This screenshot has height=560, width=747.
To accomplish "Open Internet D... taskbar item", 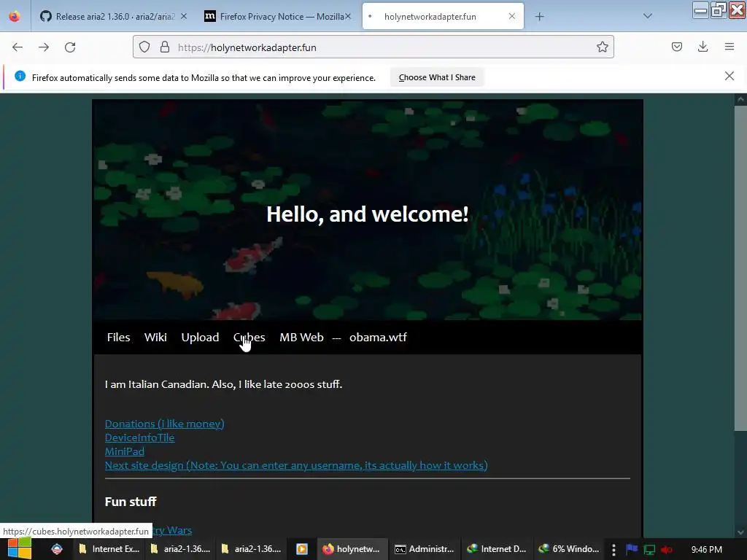I will (496, 549).
